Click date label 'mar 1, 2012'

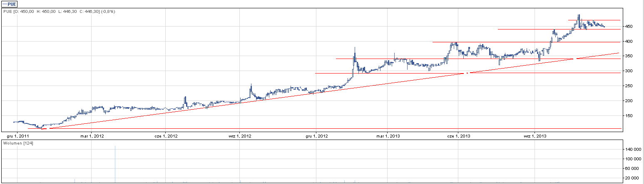pos(92,135)
